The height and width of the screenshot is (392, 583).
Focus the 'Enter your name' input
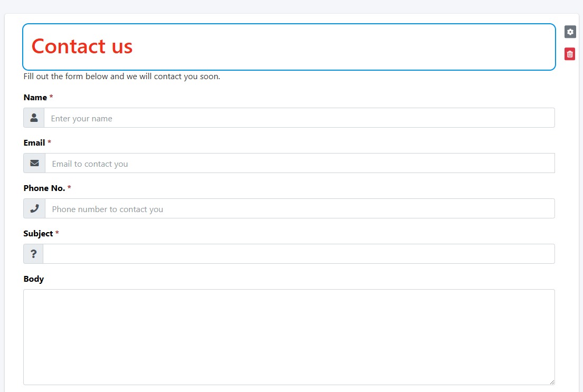tap(299, 118)
